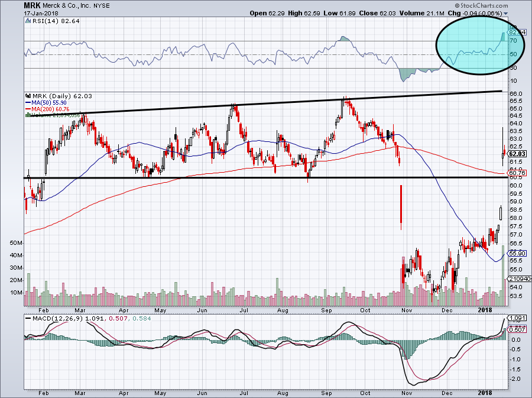Click the 40M volume axis label
Screen dimensions: 532x398
[17, 255]
